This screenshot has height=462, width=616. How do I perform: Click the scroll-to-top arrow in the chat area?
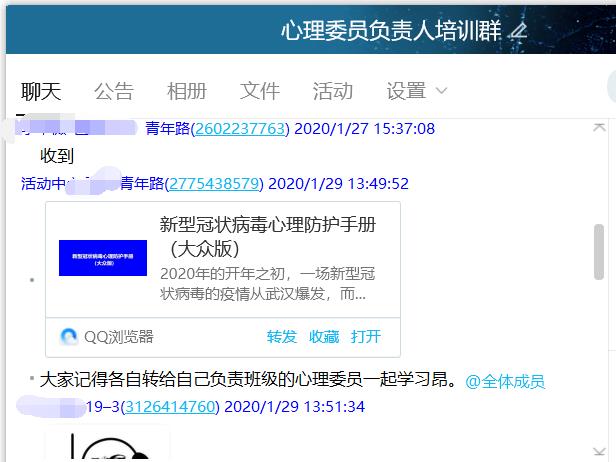pyautogui.click(x=599, y=127)
